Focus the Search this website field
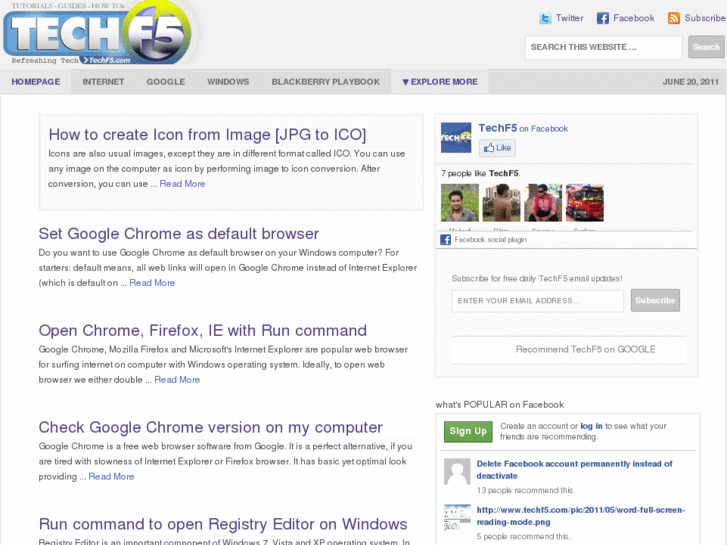 pyautogui.click(x=603, y=47)
